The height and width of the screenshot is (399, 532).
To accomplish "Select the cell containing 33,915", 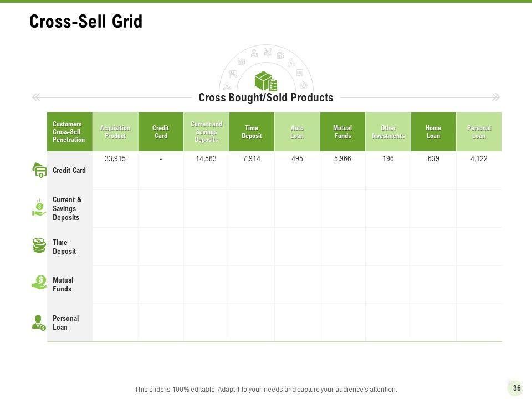I will coord(115,159).
